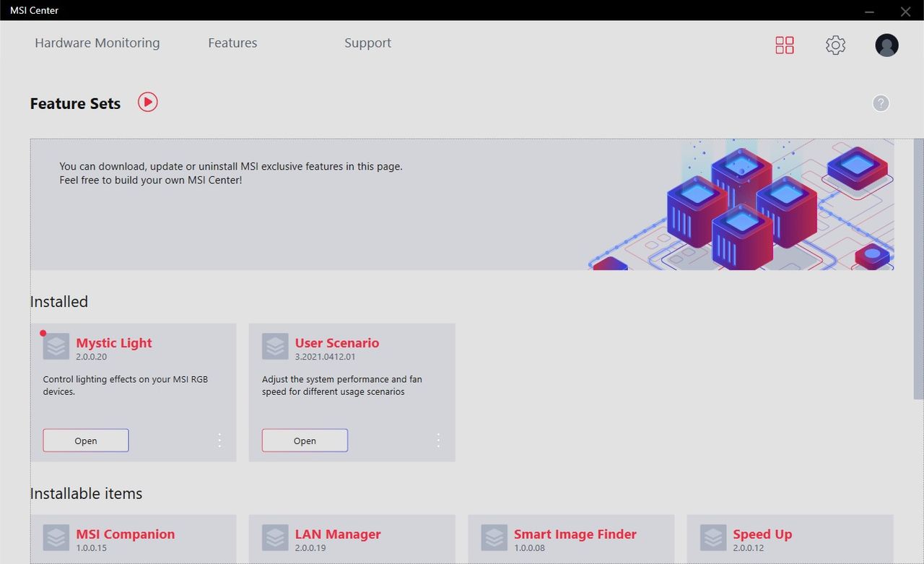Click the Smart Image Finder feature icon

tap(494, 538)
